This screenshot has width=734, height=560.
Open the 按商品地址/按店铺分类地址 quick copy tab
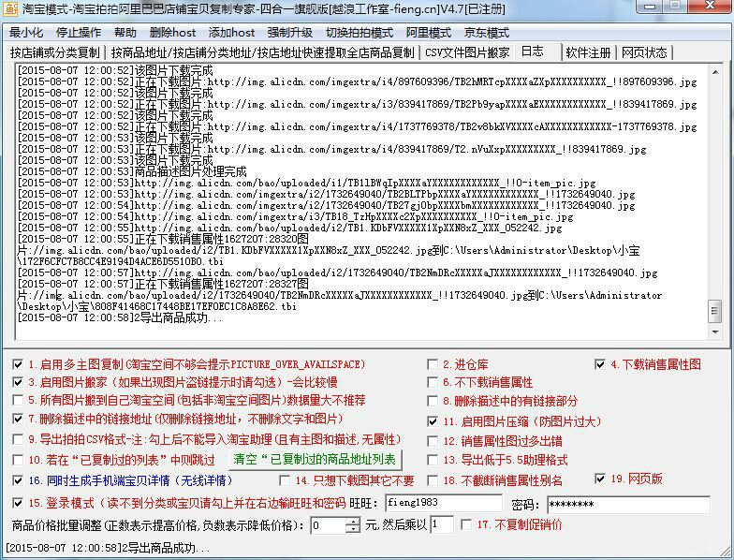click(262, 52)
